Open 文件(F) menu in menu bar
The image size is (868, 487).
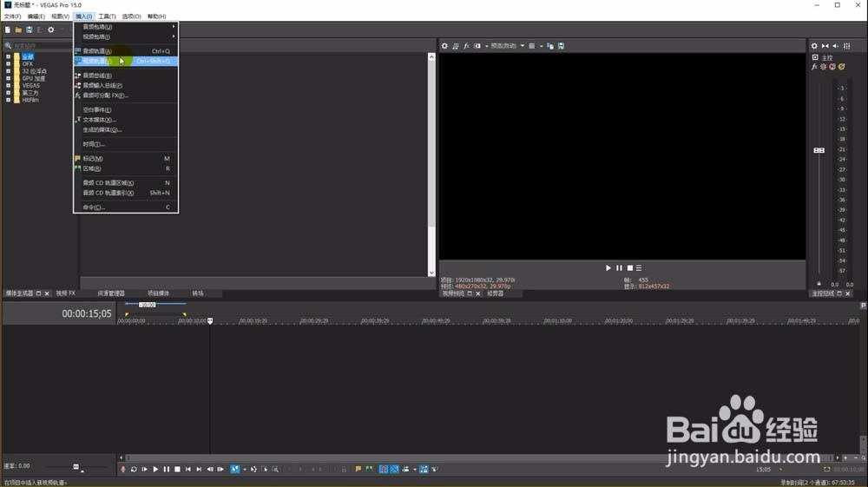tap(12, 16)
